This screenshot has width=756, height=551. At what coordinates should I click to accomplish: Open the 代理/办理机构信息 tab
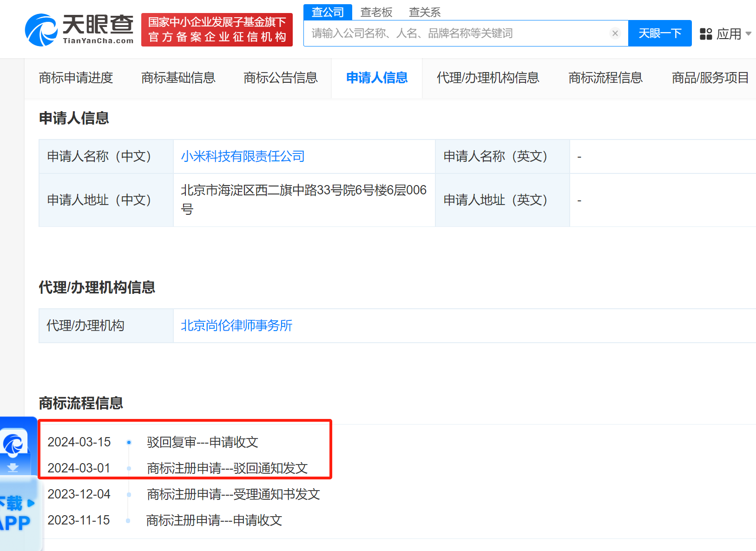pos(488,78)
